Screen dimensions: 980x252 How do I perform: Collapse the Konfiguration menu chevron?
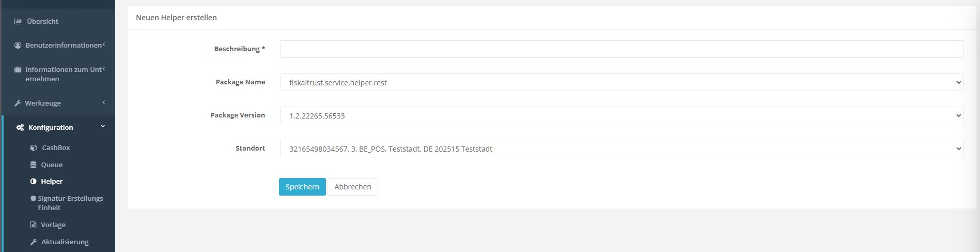pos(103,127)
